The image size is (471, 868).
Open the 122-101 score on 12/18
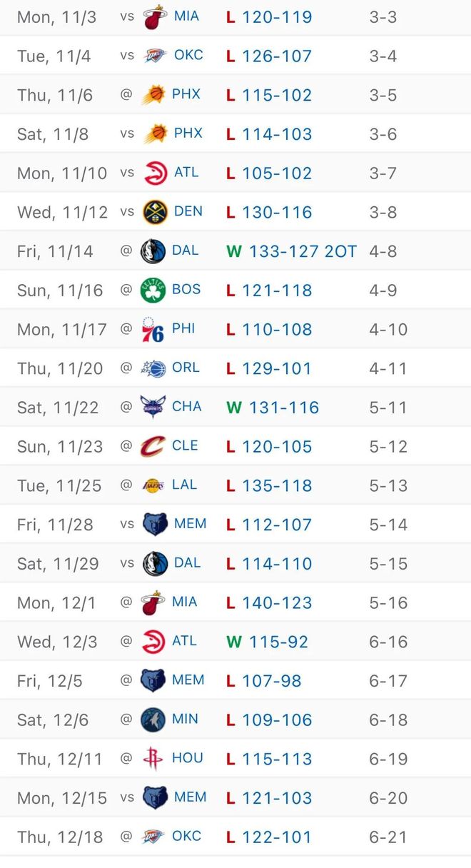click(277, 837)
